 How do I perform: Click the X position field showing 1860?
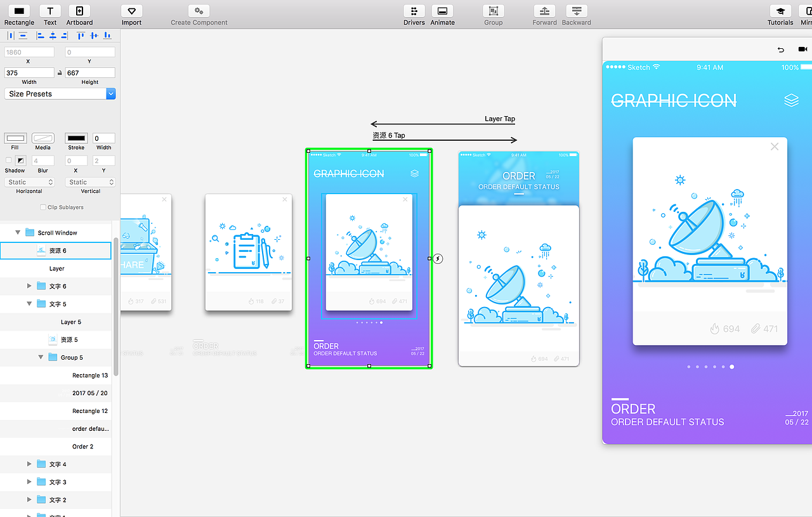click(29, 52)
